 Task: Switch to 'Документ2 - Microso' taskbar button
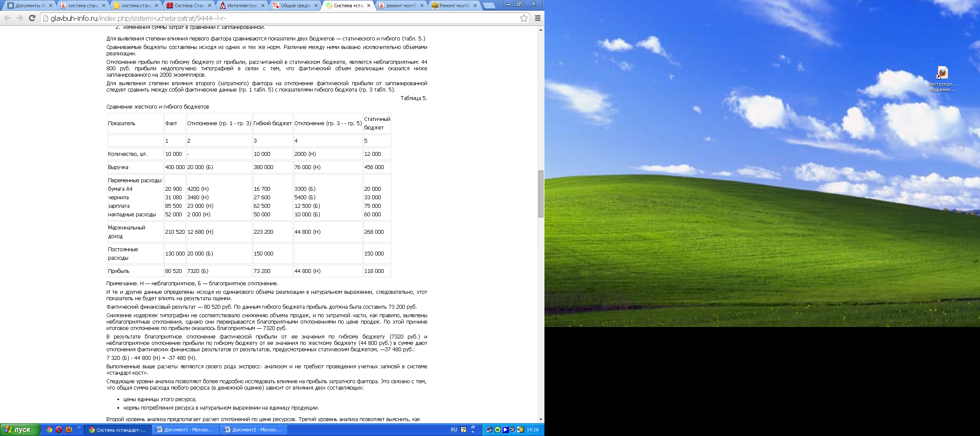pyautogui.click(x=254, y=430)
